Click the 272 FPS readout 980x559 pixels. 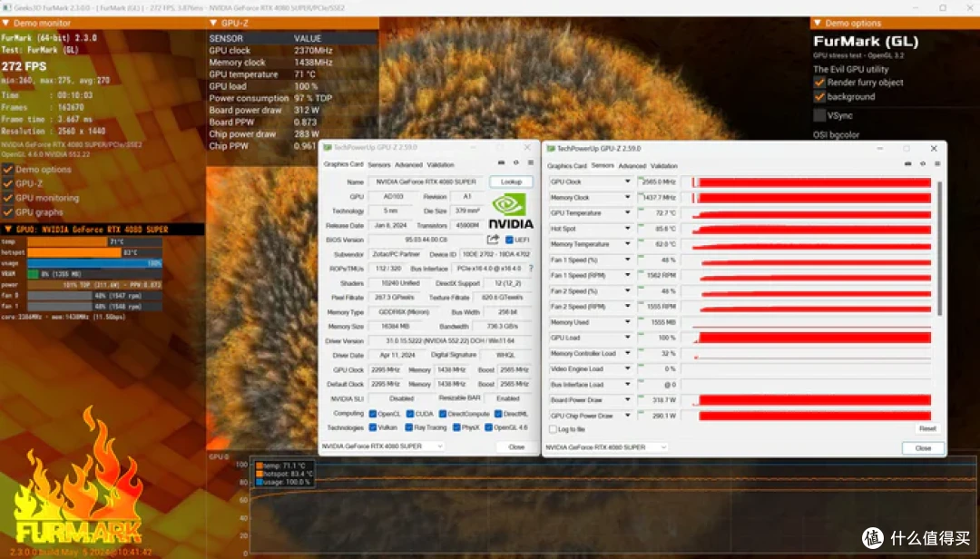click(24, 66)
